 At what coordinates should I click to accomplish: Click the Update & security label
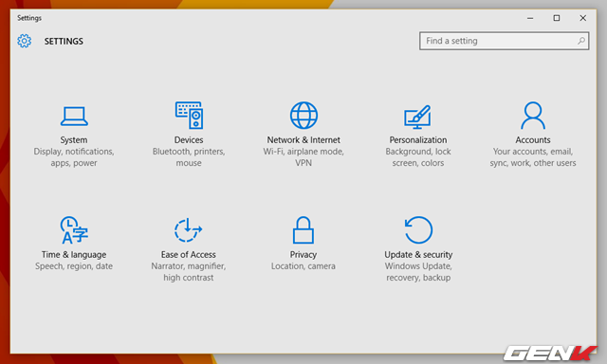click(418, 255)
